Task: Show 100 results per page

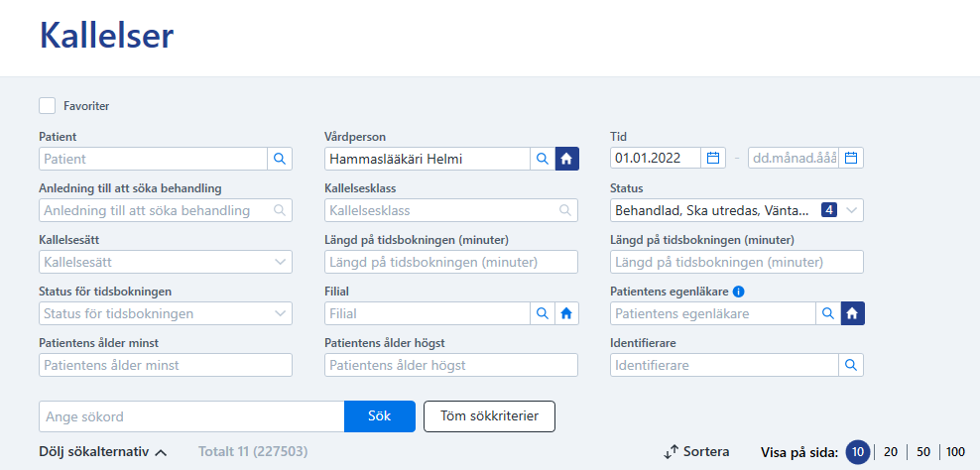Action: coord(955,452)
